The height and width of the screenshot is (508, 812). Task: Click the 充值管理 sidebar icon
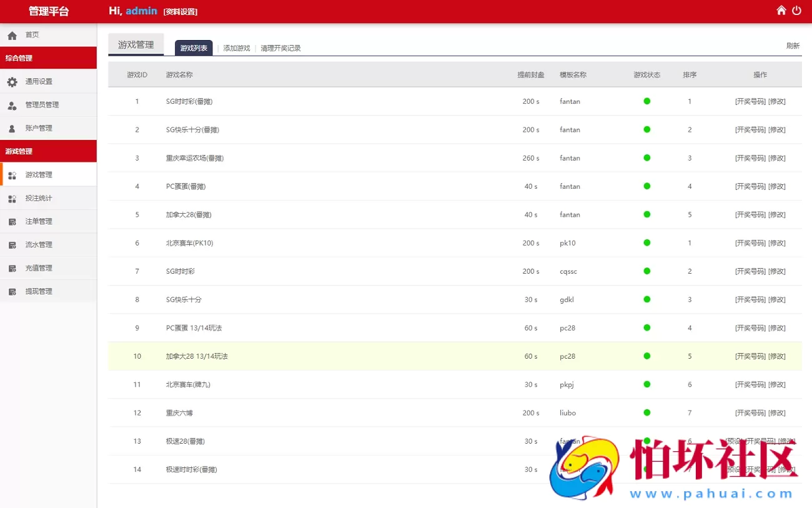12,269
